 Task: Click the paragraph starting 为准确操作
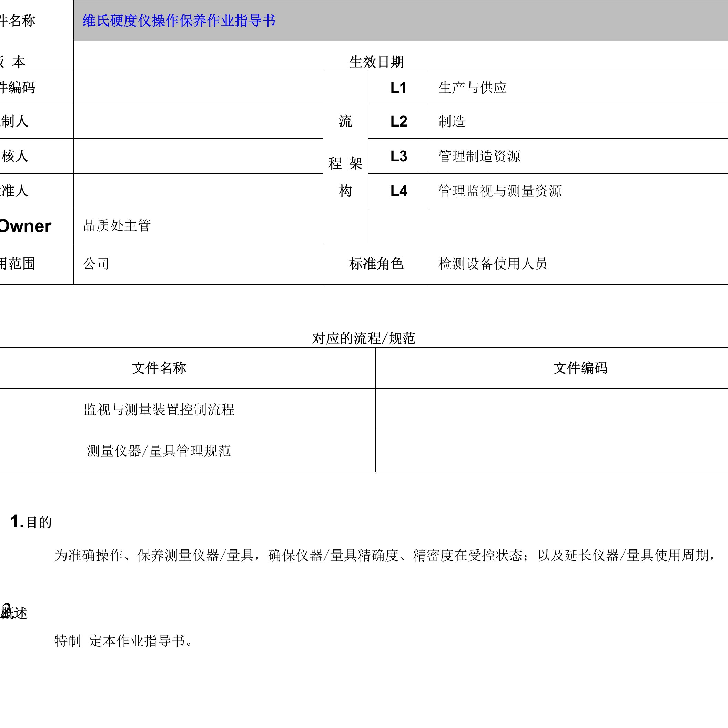tap(385, 555)
